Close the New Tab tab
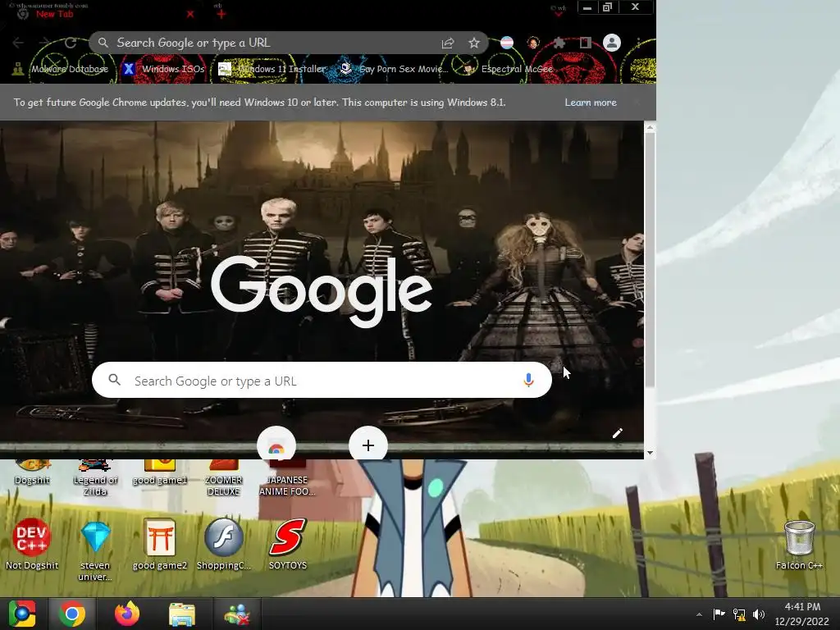The image size is (840, 630). (x=190, y=15)
